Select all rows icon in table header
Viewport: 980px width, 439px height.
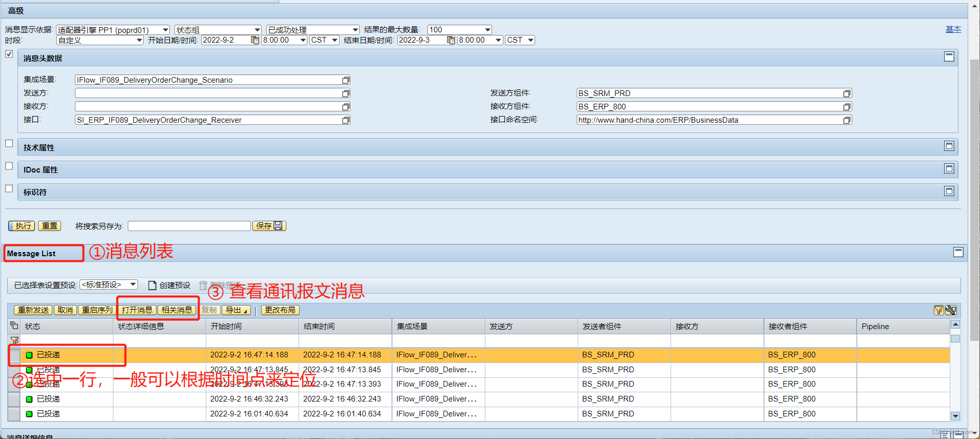tap(14, 326)
